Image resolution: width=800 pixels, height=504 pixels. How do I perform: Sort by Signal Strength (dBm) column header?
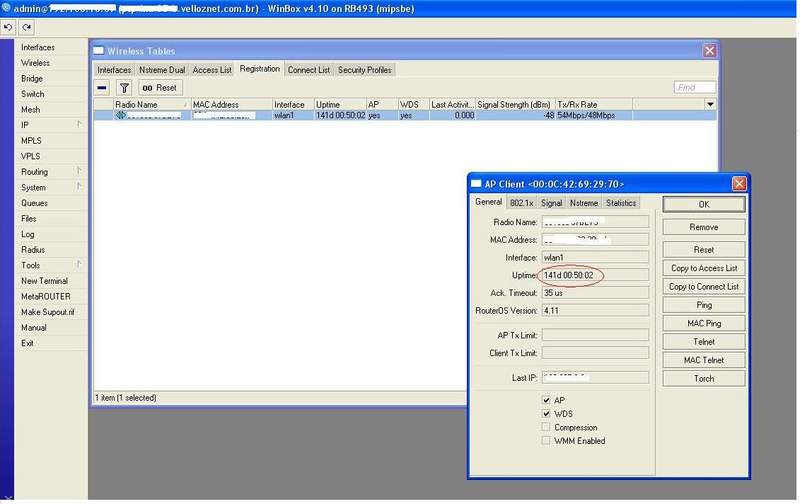[515, 105]
